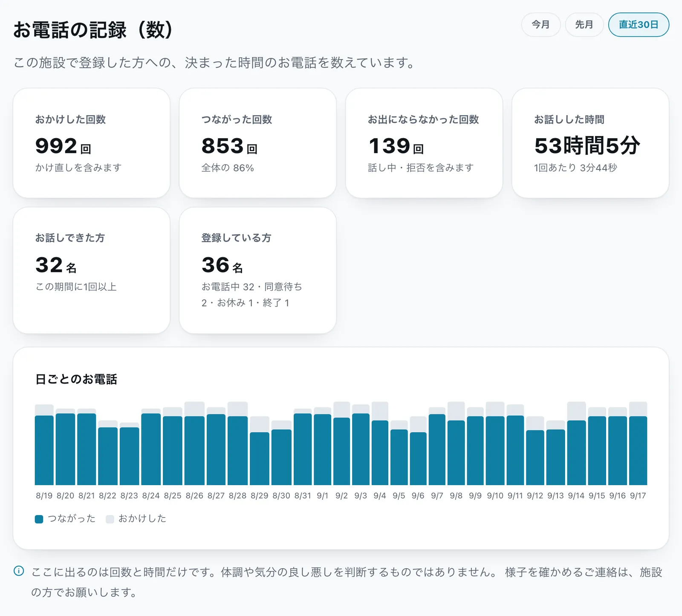Viewport: 682px width, 616px height.
Task: Open the つながった回数 853回 card
Action: point(258,143)
